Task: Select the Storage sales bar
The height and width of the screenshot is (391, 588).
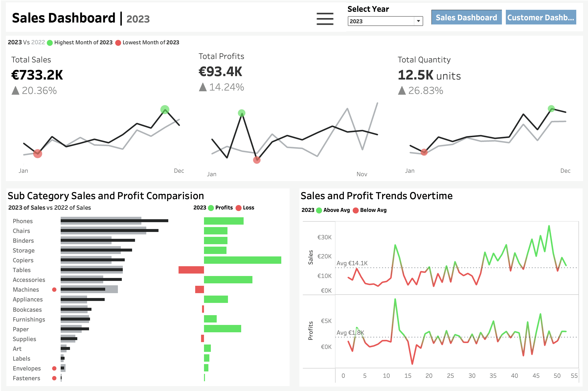Action: tap(96, 250)
